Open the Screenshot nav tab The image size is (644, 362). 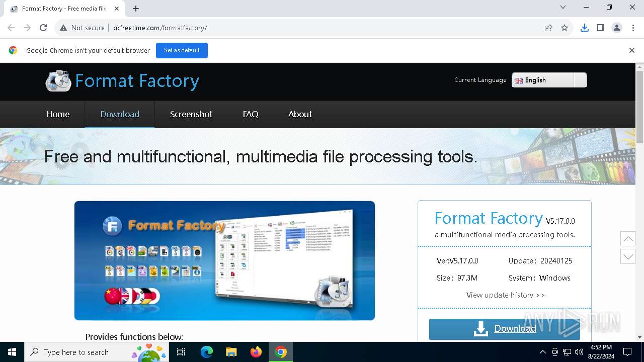click(191, 114)
